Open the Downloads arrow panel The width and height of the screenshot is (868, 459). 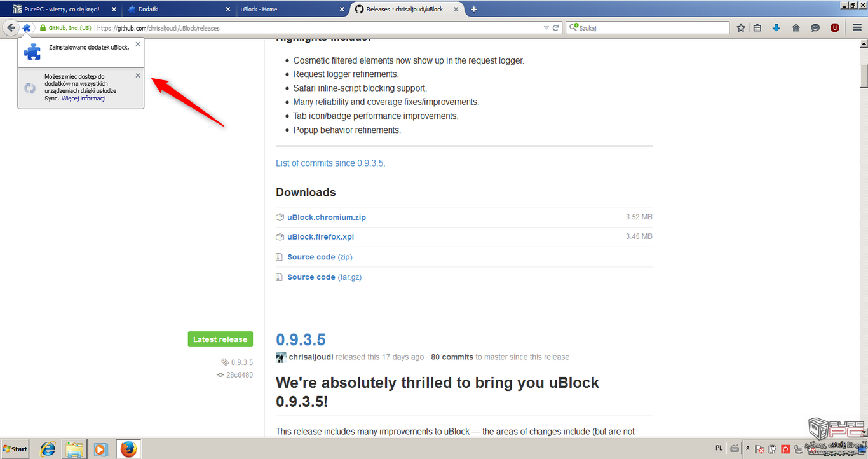pyautogui.click(x=776, y=28)
